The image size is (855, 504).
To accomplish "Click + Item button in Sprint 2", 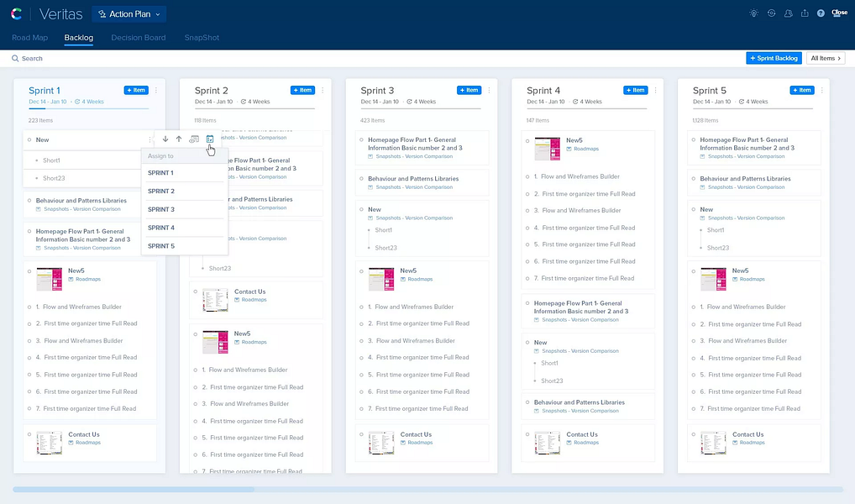I will (x=302, y=90).
